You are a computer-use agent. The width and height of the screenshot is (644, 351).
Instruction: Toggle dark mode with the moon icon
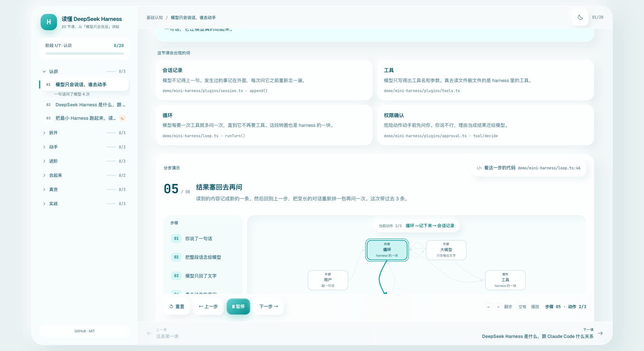pos(580,17)
